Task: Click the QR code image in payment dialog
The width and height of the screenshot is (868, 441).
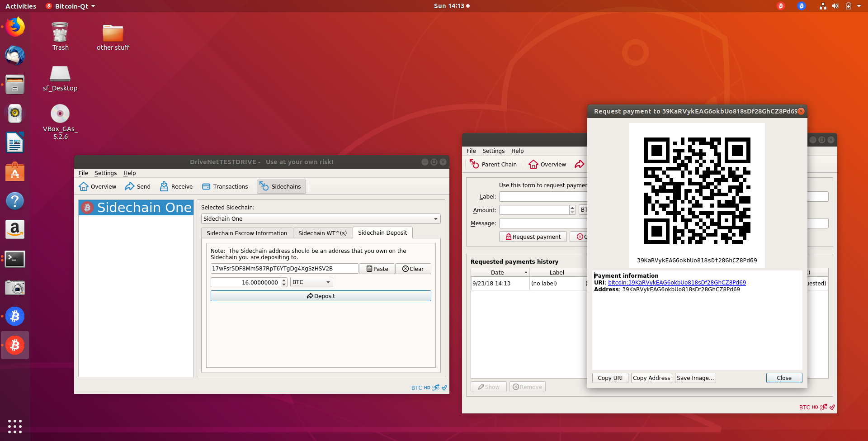Action: [x=697, y=191]
